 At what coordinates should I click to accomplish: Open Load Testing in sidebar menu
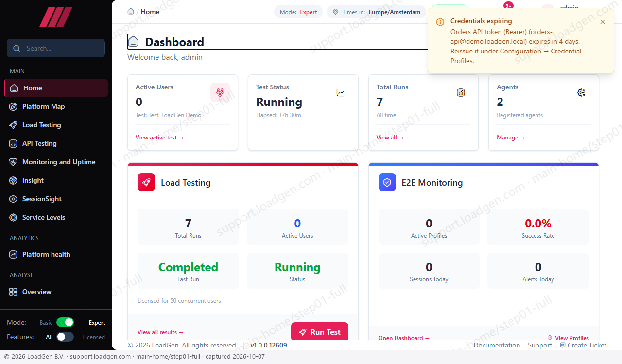[x=56, y=125]
